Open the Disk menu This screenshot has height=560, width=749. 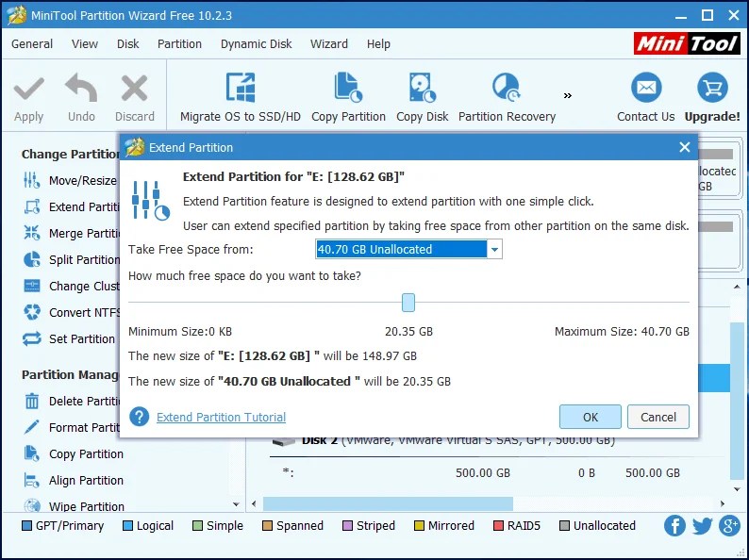(127, 44)
